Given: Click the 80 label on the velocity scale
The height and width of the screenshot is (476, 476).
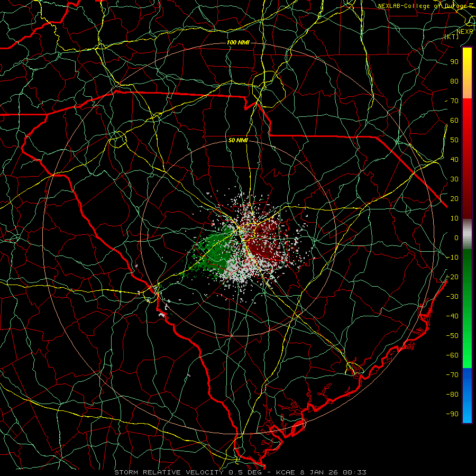Looking at the screenshot, I should point(454,81).
